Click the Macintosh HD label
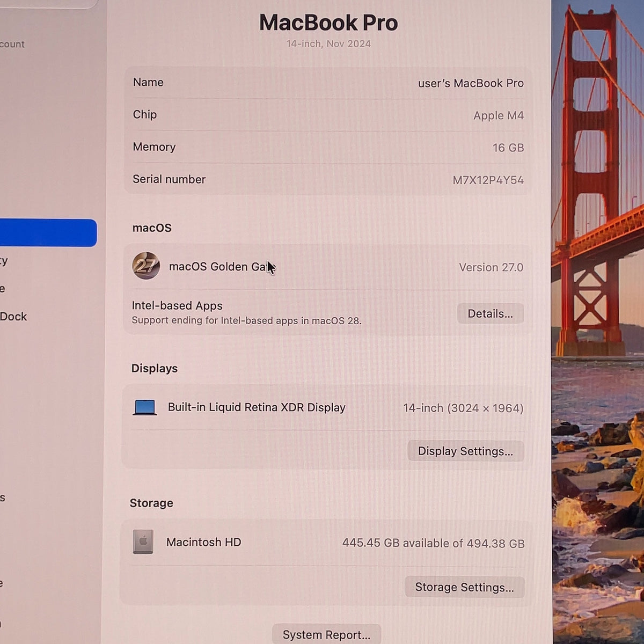Viewport: 644px width, 644px height. pos(204,543)
